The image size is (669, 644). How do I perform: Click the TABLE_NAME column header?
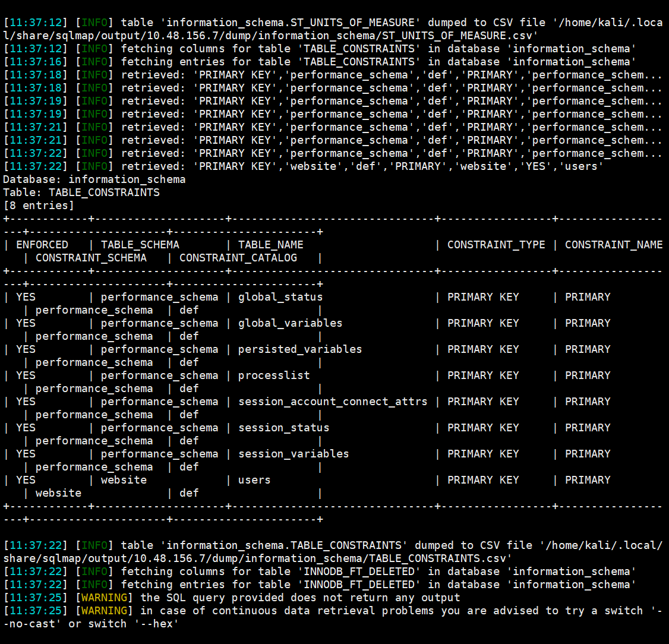270,245
